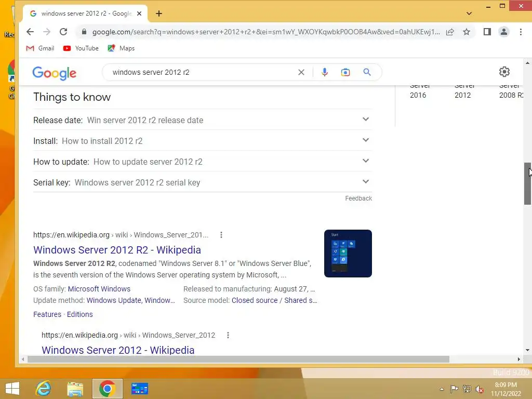This screenshot has width=532, height=399.
Task: Follow the Microsoft Windows OS family link
Action: (x=99, y=289)
